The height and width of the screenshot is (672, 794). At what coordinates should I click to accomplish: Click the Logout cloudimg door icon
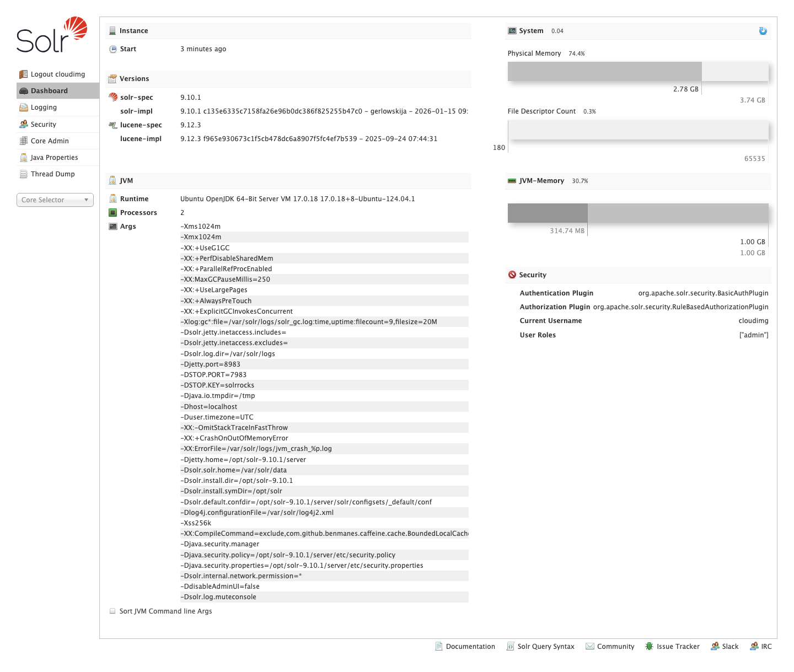23,74
